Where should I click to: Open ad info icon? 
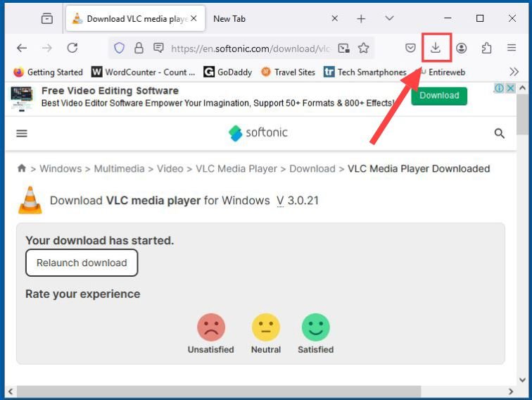click(x=499, y=88)
